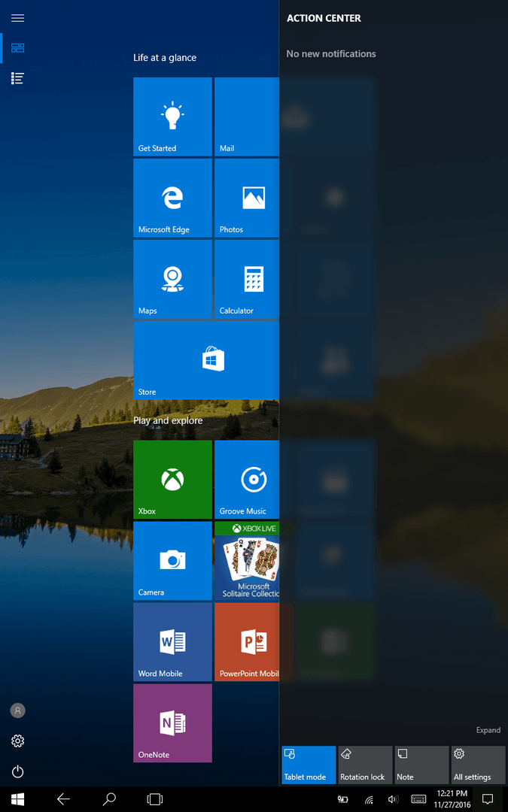508x812 pixels.
Task: Open the Store tile
Action: (x=206, y=360)
